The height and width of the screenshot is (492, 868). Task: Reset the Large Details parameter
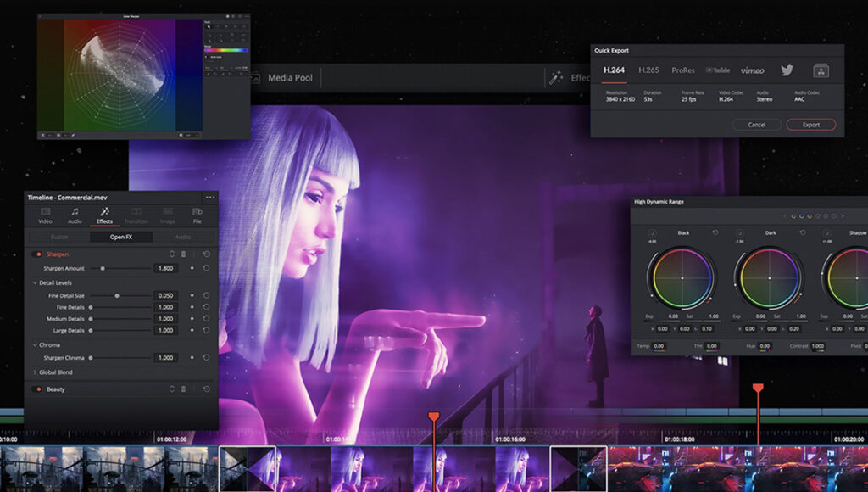(x=206, y=330)
